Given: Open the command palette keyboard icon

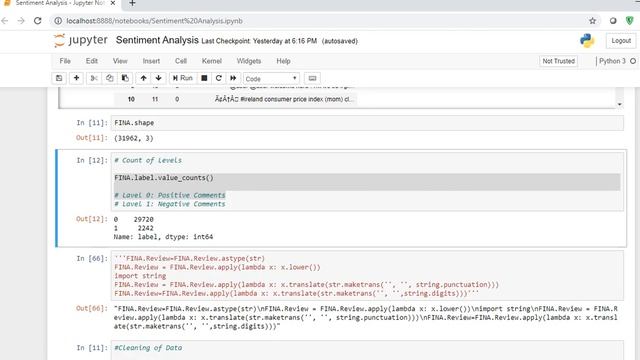Looking at the screenshot, I should click(x=312, y=78).
